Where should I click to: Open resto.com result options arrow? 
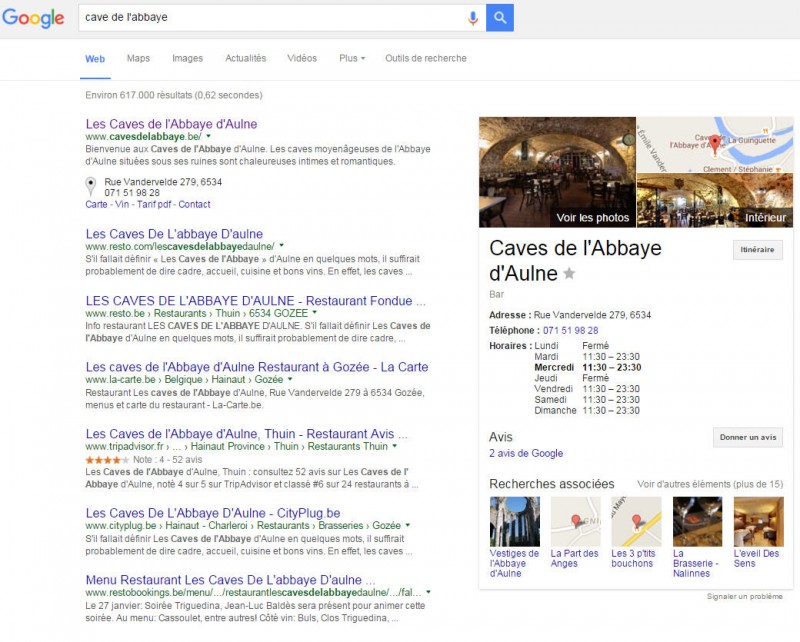[x=281, y=246]
